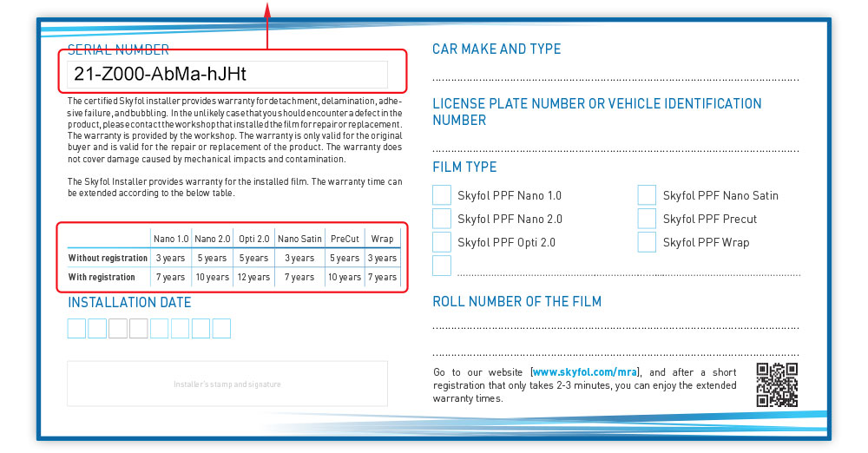Click the CAR MAKE AND TYPE heading

click(496, 49)
